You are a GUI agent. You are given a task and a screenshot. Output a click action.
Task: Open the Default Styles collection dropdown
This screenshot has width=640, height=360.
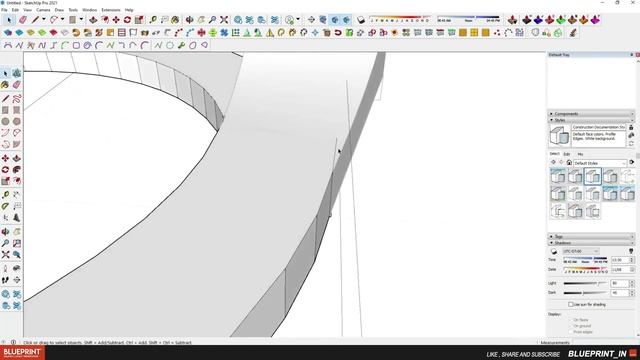pos(600,163)
